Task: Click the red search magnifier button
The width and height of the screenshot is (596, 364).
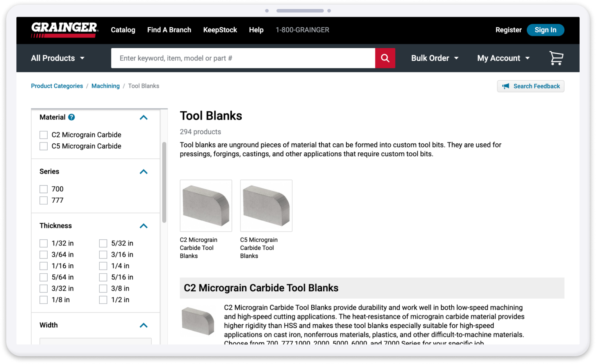Action: [x=385, y=58]
